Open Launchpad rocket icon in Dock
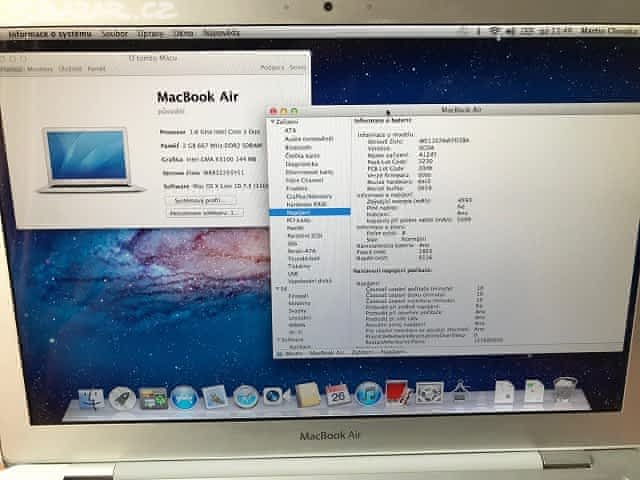The height and width of the screenshot is (480, 640). (x=122, y=398)
